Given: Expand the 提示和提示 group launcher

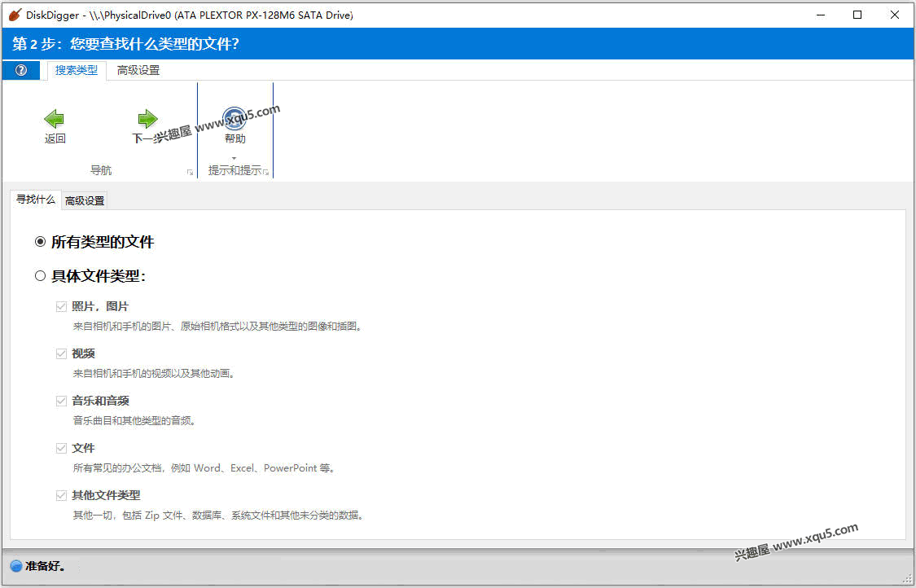Looking at the screenshot, I should point(265,172).
